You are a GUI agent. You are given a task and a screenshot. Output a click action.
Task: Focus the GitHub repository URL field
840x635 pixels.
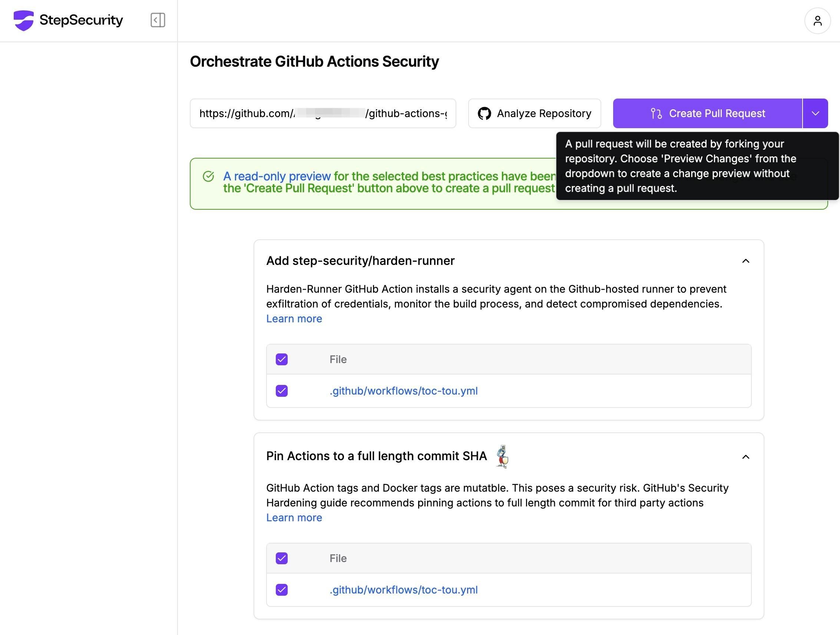pos(323,113)
